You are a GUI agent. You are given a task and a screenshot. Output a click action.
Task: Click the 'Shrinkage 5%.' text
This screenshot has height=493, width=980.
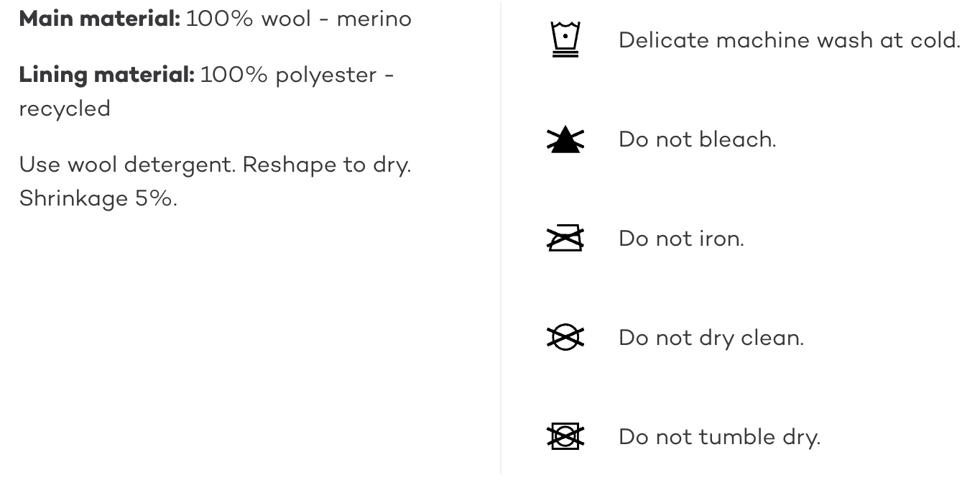point(98,198)
